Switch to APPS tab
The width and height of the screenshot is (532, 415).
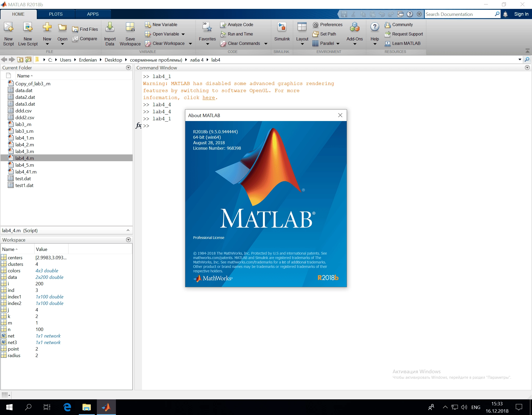(93, 14)
